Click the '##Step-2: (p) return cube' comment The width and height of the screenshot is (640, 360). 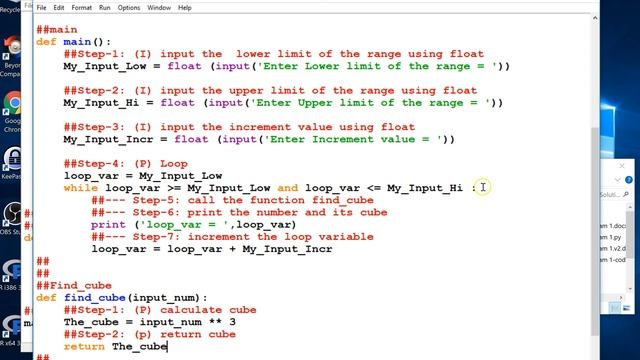(x=150, y=334)
